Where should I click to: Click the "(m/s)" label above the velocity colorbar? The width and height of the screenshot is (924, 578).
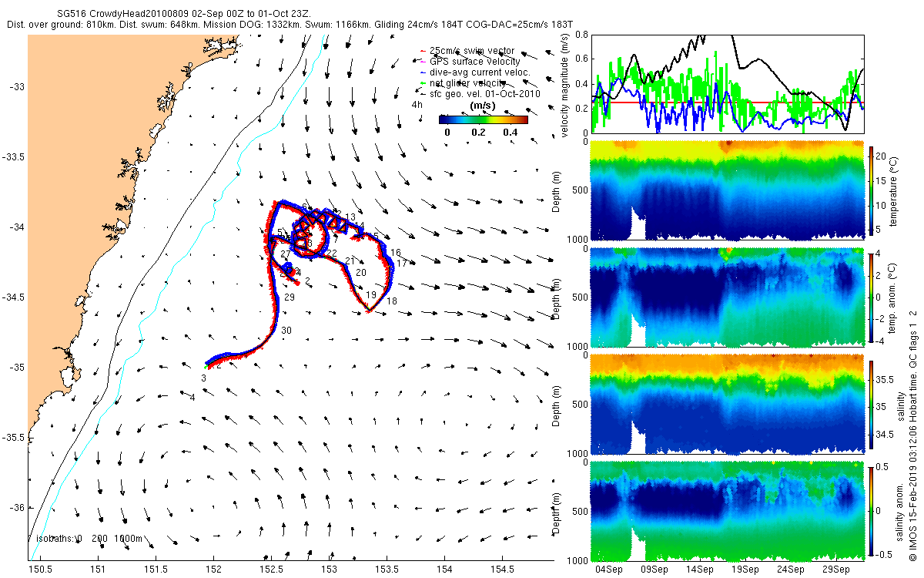[483, 106]
